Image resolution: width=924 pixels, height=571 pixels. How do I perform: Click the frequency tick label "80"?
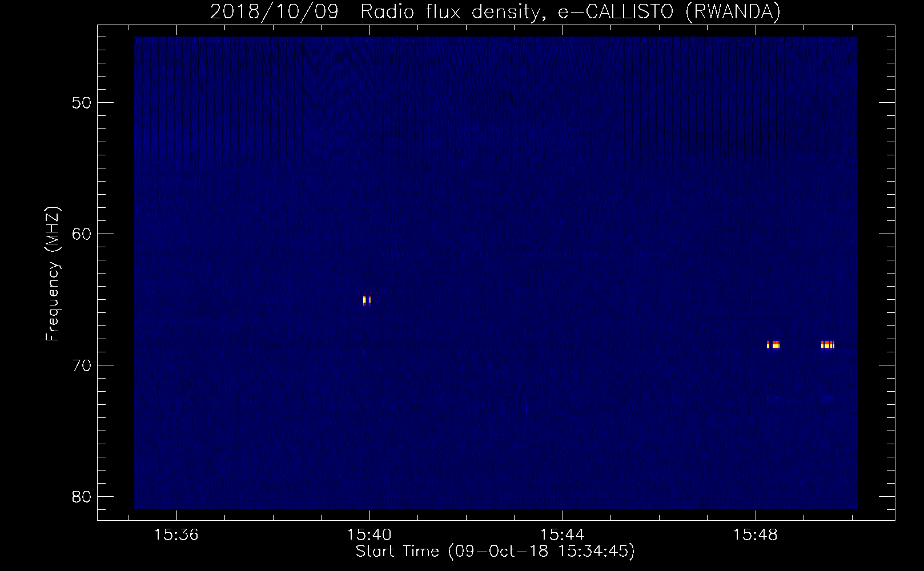[82, 497]
